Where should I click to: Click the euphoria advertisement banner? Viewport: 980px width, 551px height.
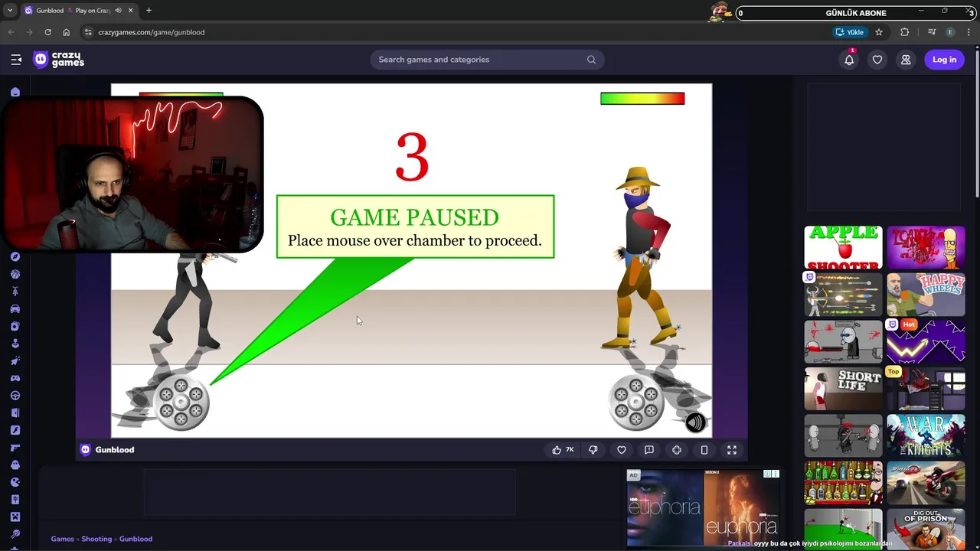pyautogui.click(x=703, y=509)
